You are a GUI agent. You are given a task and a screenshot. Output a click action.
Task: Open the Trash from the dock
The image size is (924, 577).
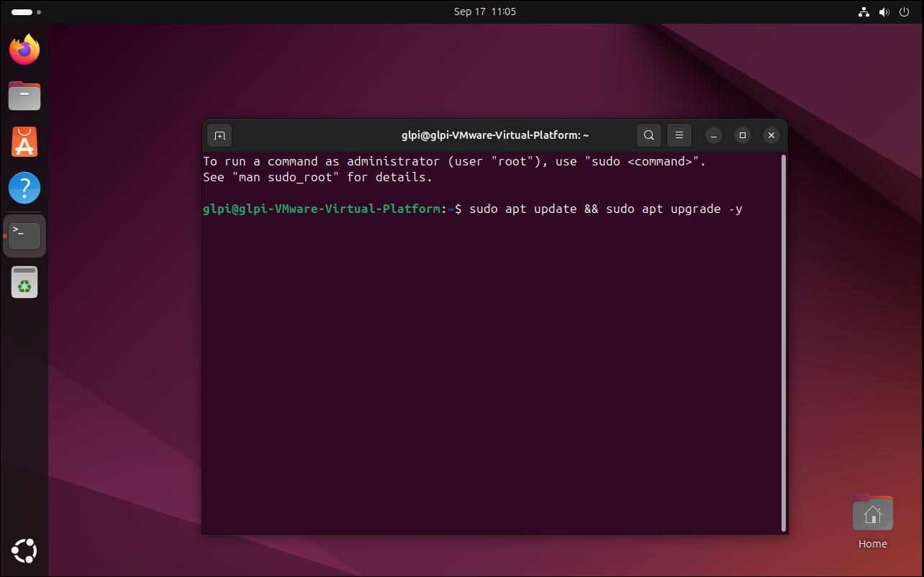(x=24, y=281)
